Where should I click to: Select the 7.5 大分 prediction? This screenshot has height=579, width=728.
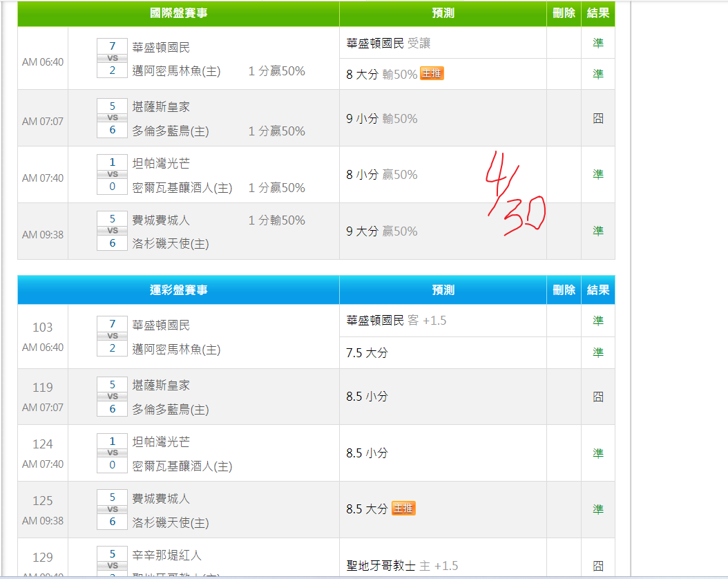(x=367, y=353)
